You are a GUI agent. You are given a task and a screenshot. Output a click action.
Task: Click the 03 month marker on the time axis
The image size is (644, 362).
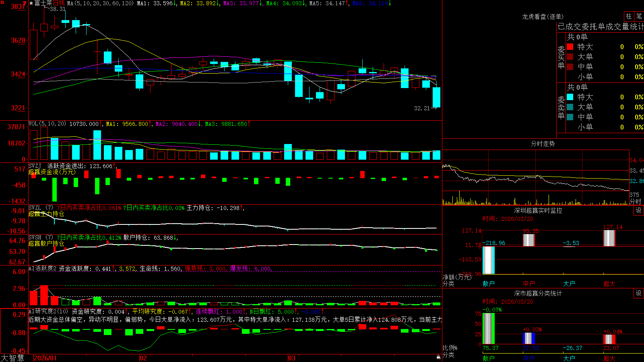point(292,358)
